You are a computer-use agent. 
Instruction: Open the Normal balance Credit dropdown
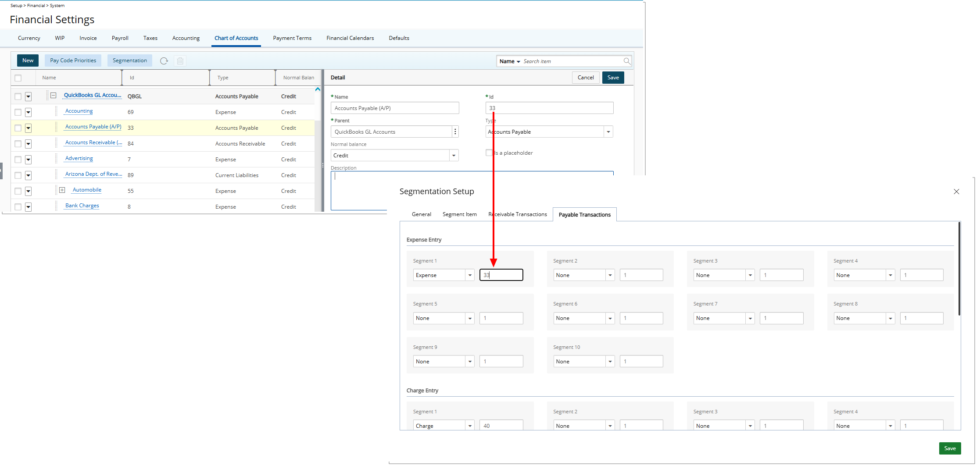point(454,156)
